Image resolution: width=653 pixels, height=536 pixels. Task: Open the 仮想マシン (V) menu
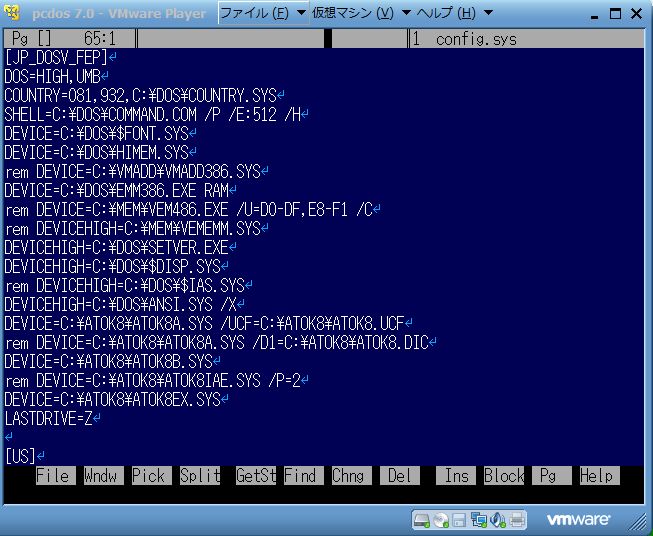tap(353, 13)
